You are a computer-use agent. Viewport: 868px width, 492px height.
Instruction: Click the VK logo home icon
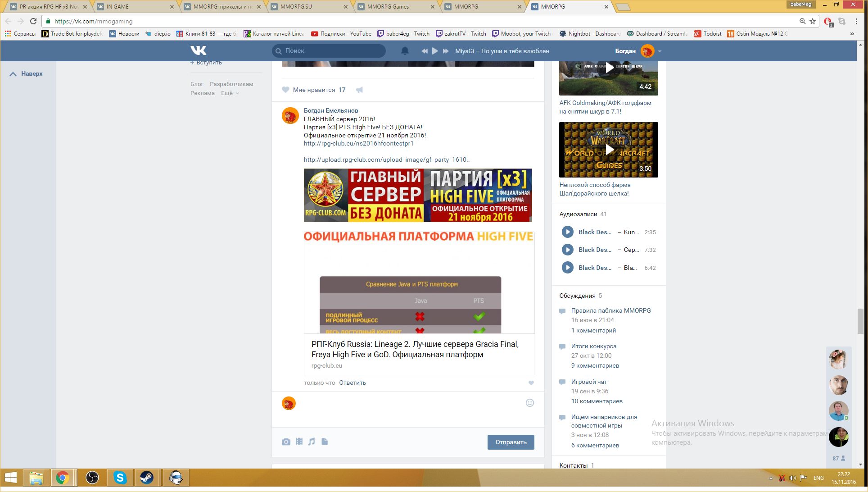[x=198, y=50]
